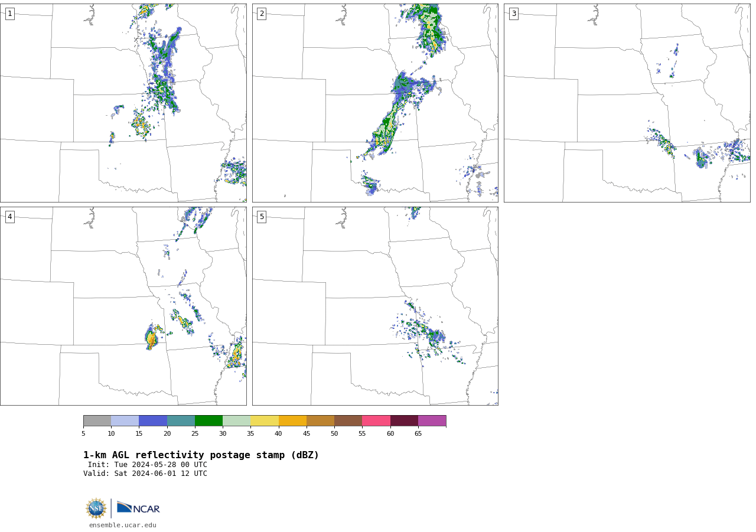Select the maroon 60-65 dBZ swatch
This screenshot has height=532, width=756.
[404, 420]
